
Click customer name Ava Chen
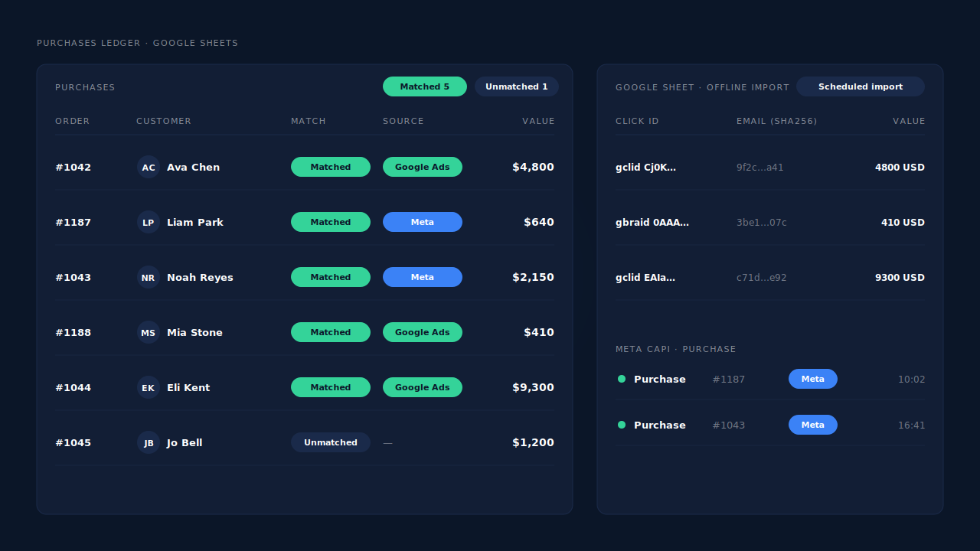(193, 167)
